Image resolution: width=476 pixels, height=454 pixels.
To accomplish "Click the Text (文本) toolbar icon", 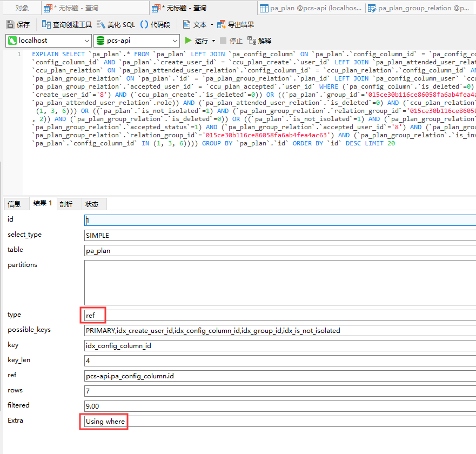I will tap(187, 25).
